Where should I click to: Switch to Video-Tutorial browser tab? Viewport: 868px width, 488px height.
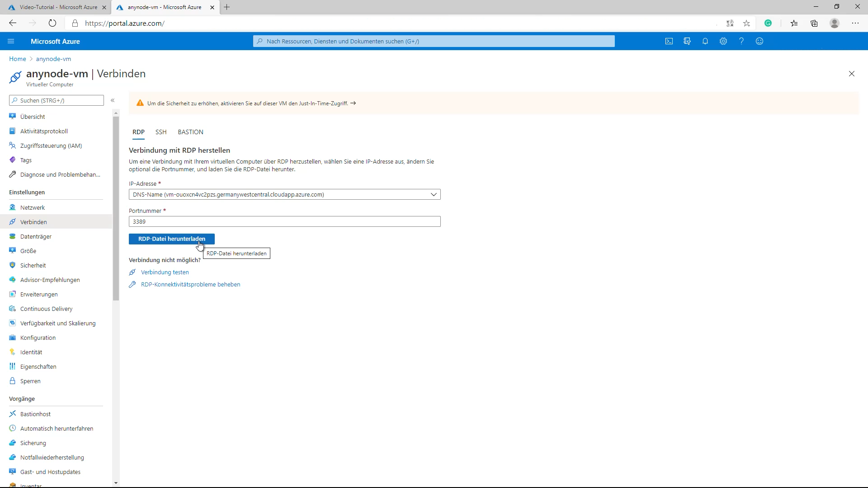55,7
